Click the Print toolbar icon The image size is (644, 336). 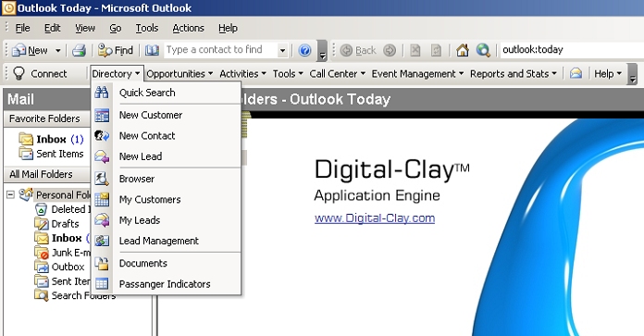tap(79, 50)
